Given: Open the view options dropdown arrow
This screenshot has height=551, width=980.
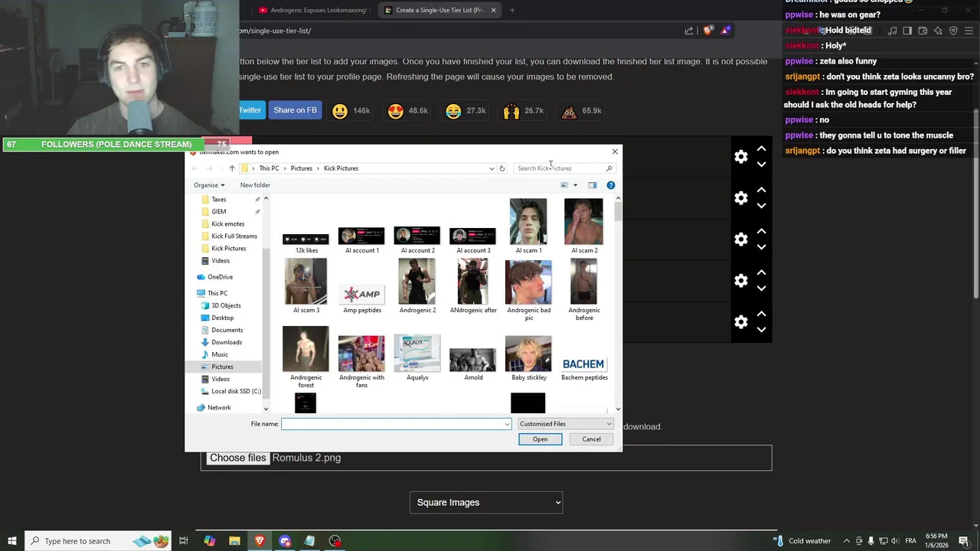Looking at the screenshot, I should coord(575,185).
